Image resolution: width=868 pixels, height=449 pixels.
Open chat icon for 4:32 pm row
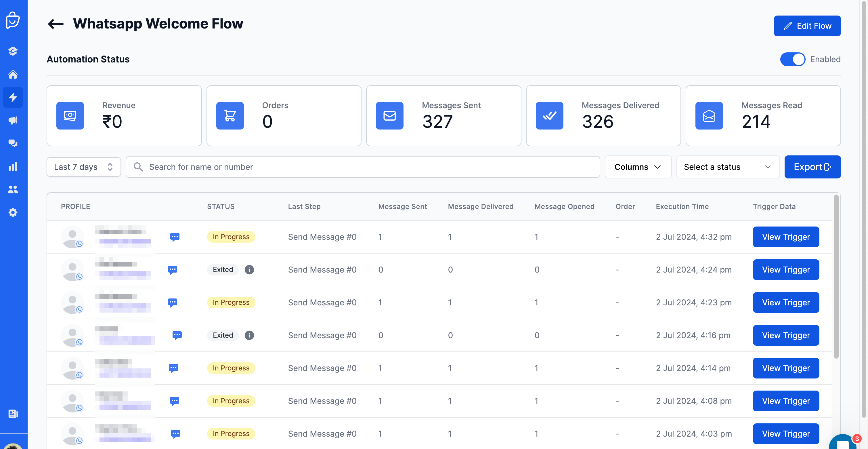175,237
